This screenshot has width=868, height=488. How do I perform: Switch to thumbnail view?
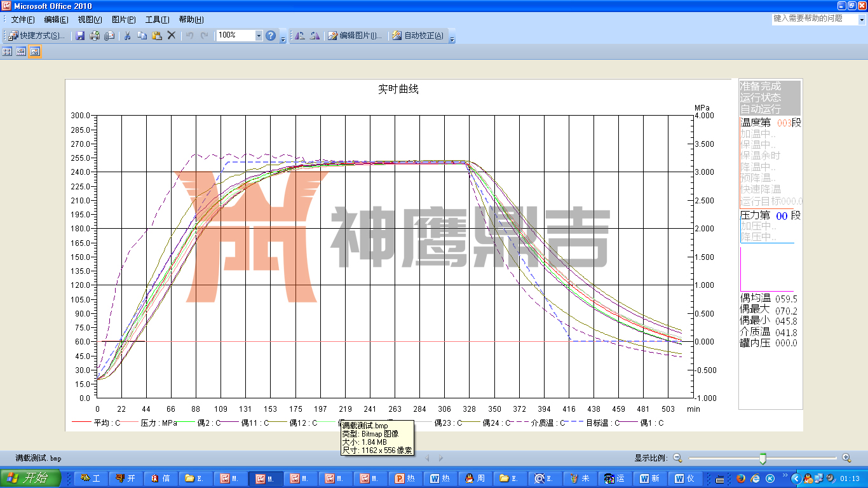tap(7, 51)
